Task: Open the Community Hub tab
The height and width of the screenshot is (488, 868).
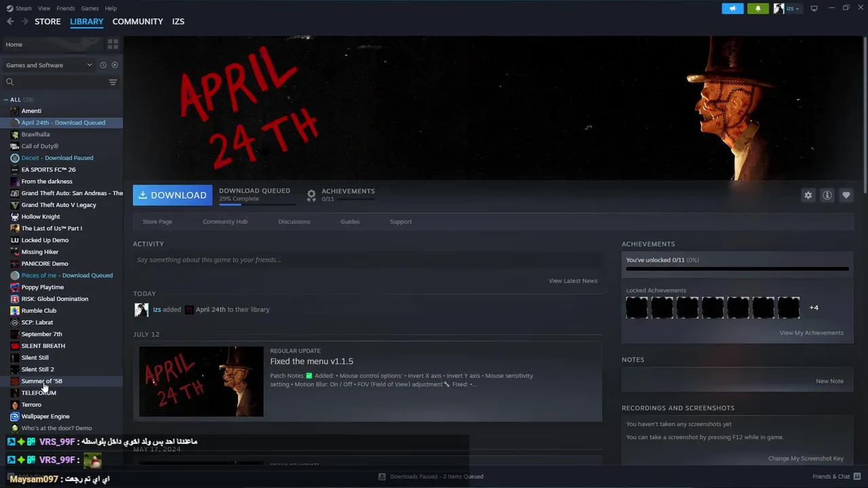Action: tap(225, 222)
